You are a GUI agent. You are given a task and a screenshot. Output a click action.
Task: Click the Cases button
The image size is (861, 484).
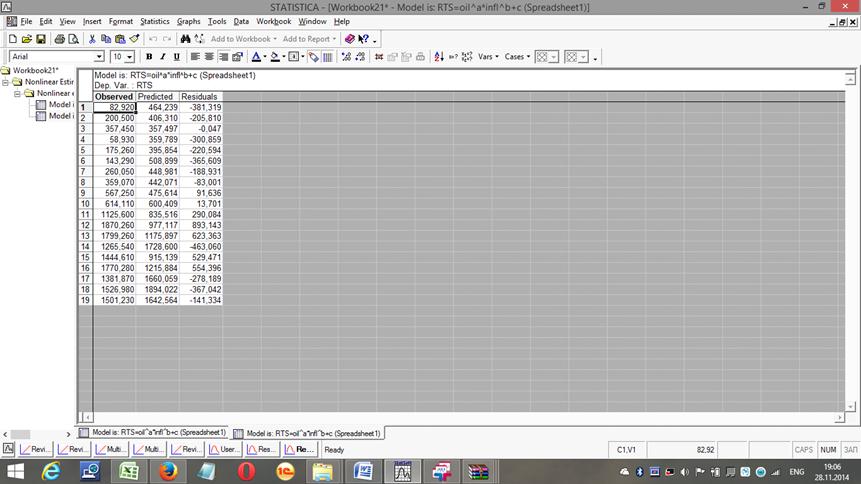click(x=517, y=57)
